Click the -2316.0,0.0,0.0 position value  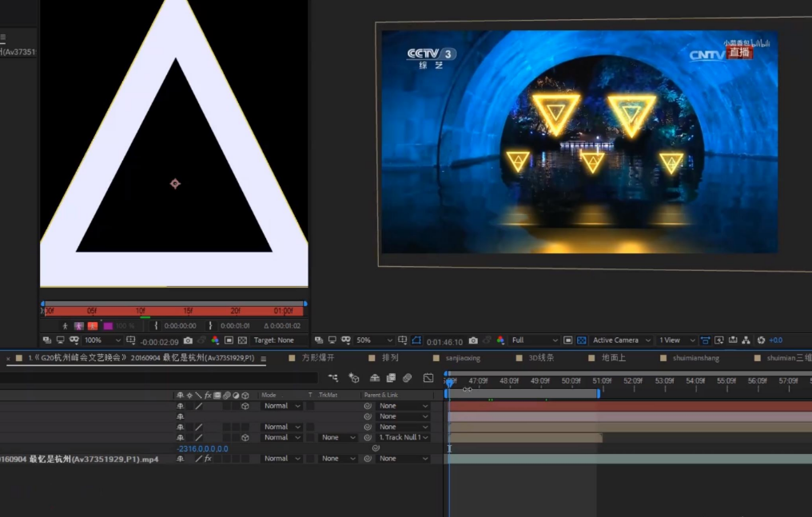pos(202,449)
